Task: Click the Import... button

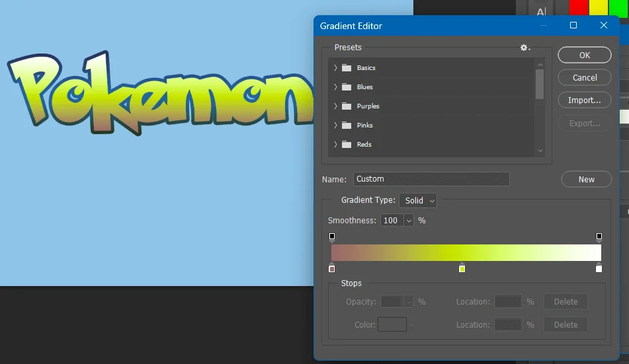Action: click(585, 100)
